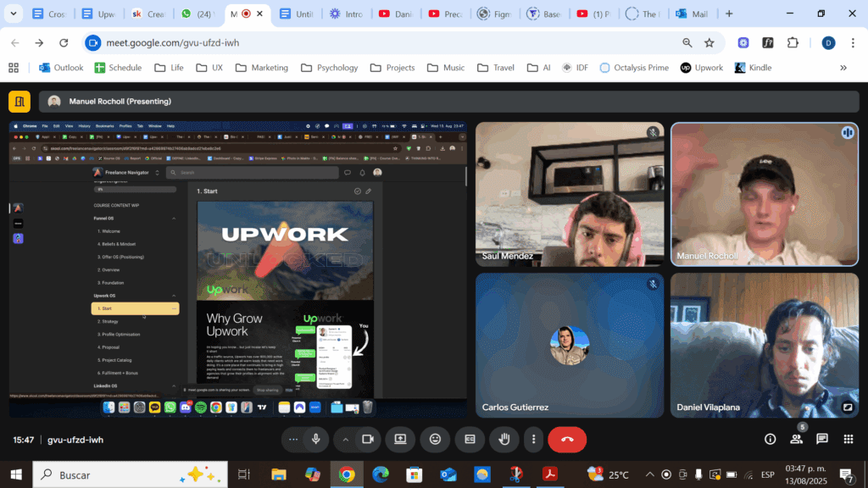
Task: Open the in-call chat panel
Action: (x=821, y=439)
